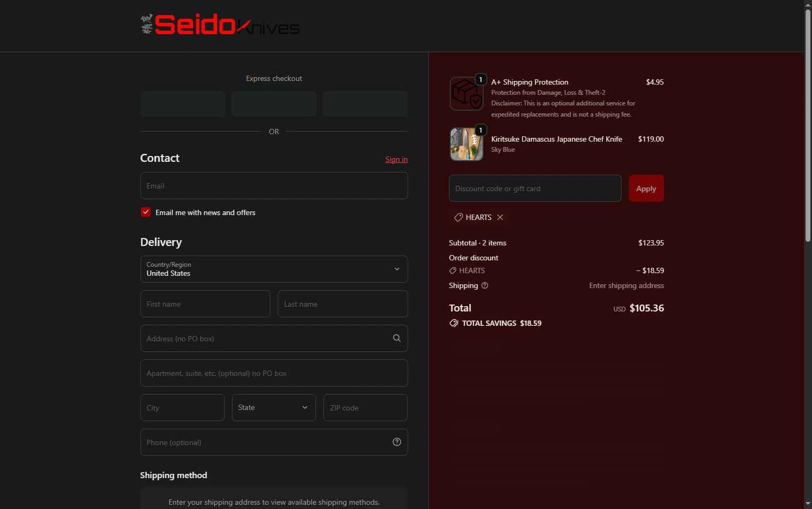This screenshot has width=812, height=509.
Task: Show shipping info help icon
Action: [x=485, y=285]
